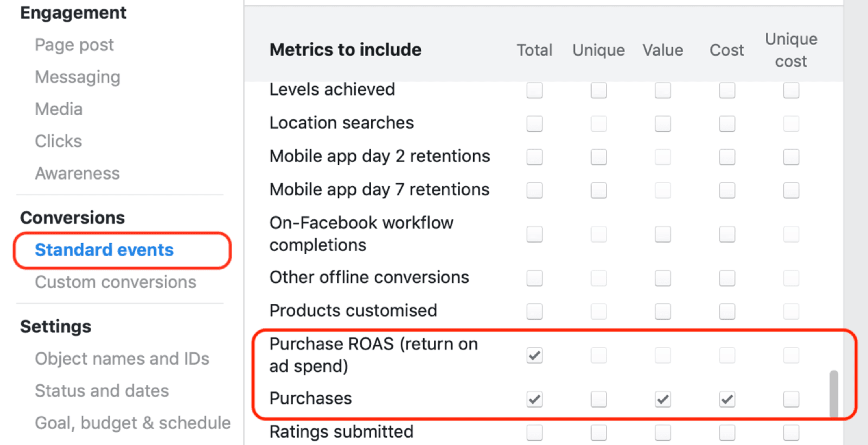Open Goal, budget & schedule settings
The height and width of the screenshot is (445, 868).
click(132, 423)
